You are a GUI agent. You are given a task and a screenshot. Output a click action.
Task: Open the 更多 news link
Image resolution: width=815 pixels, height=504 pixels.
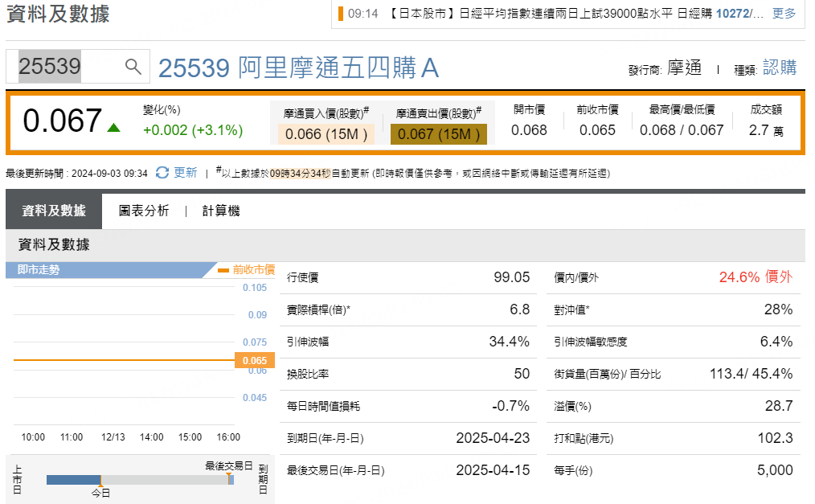[784, 14]
